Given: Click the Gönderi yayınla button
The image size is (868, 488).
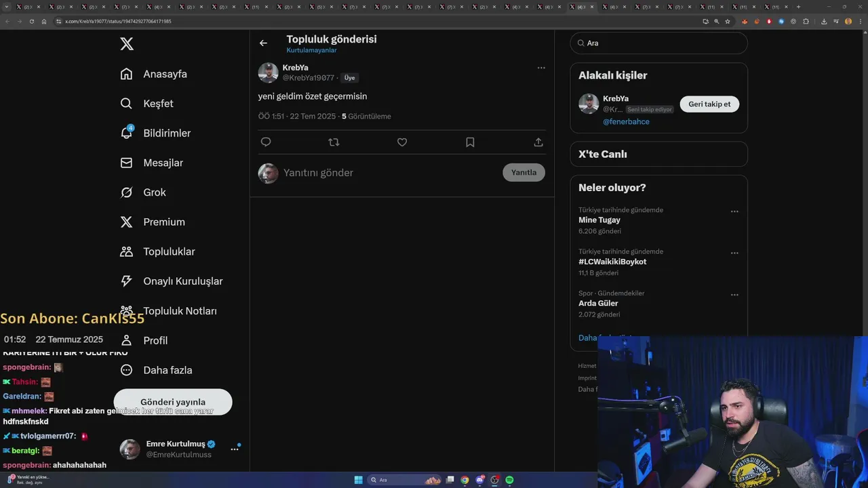Looking at the screenshot, I should (x=173, y=402).
